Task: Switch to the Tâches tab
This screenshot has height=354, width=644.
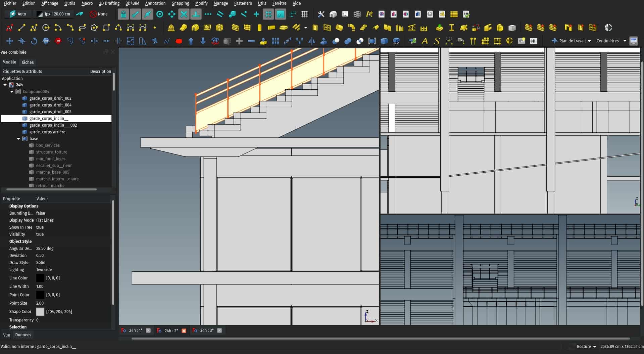Action: [28, 62]
